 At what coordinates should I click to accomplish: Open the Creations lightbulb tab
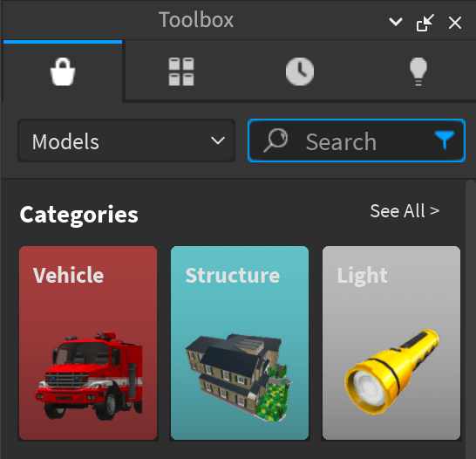pos(418,72)
